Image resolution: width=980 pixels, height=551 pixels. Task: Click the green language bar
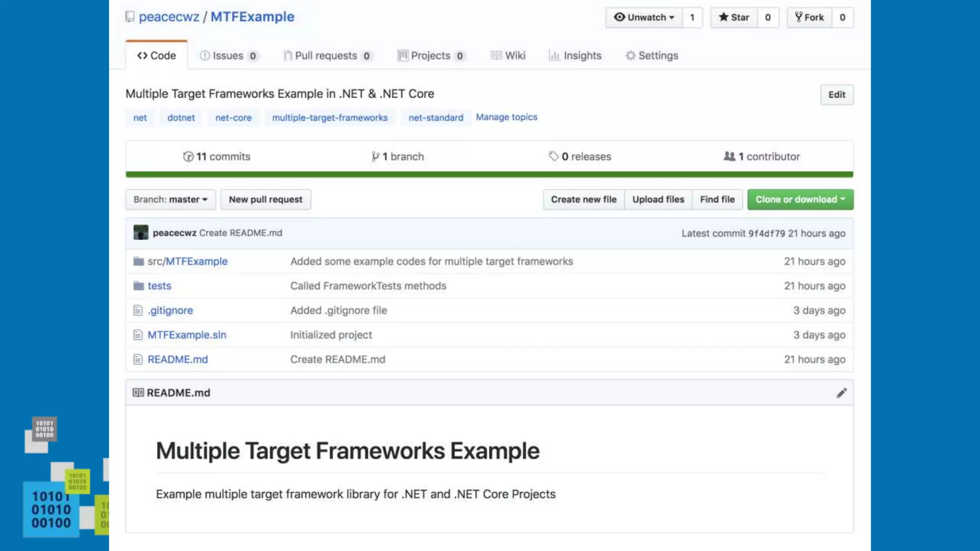(x=489, y=175)
